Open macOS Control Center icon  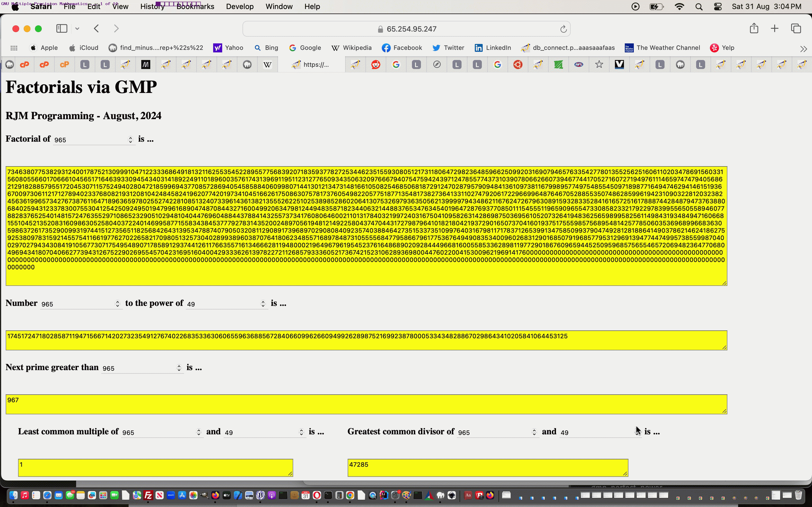(717, 7)
